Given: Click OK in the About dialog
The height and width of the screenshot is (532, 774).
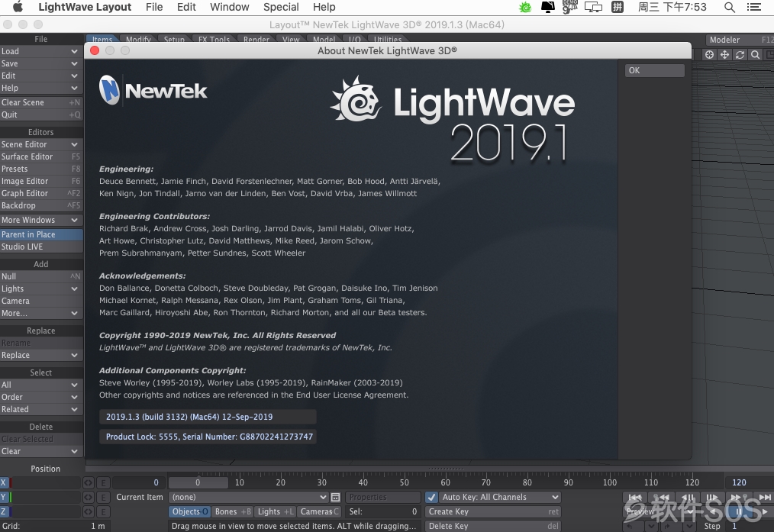Looking at the screenshot, I should pos(655,70).
